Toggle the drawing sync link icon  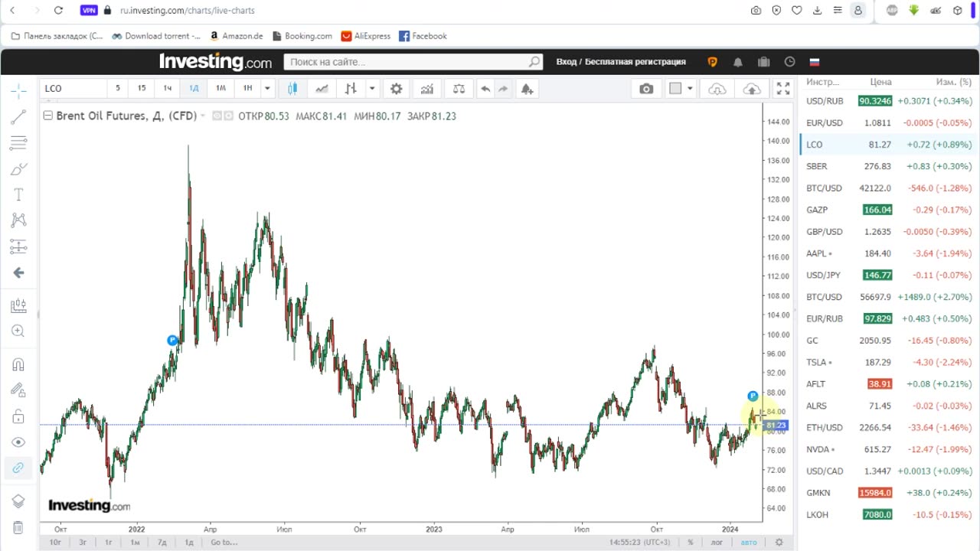19,468
